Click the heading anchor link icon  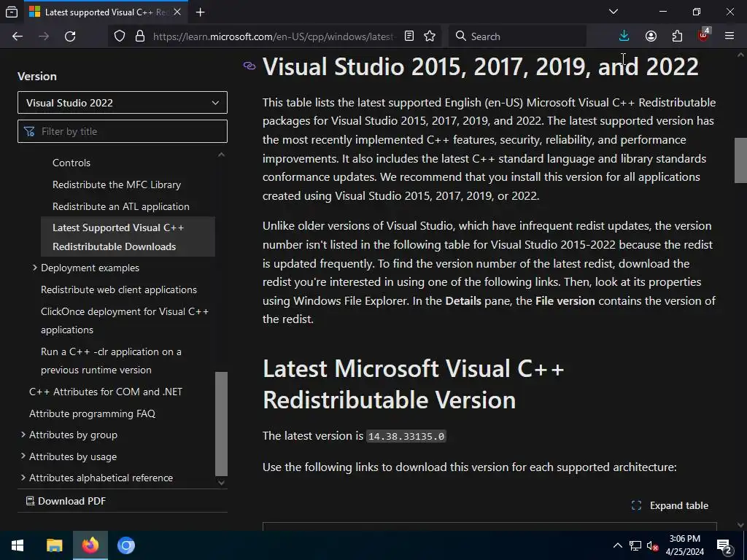coord(249,66)
